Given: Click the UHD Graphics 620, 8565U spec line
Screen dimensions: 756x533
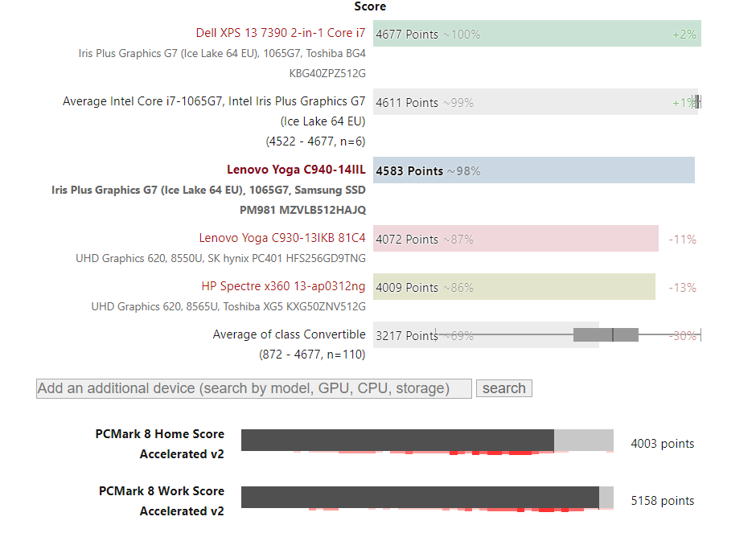Looking at the screenshot, I should click(x=228, y=306).
